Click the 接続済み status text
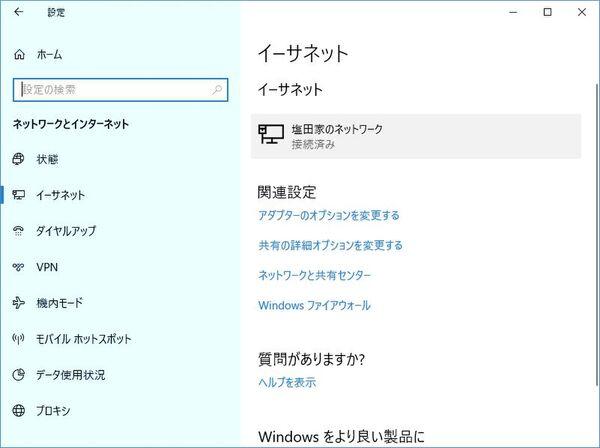600x448 pixels. (x=313, y=144)
